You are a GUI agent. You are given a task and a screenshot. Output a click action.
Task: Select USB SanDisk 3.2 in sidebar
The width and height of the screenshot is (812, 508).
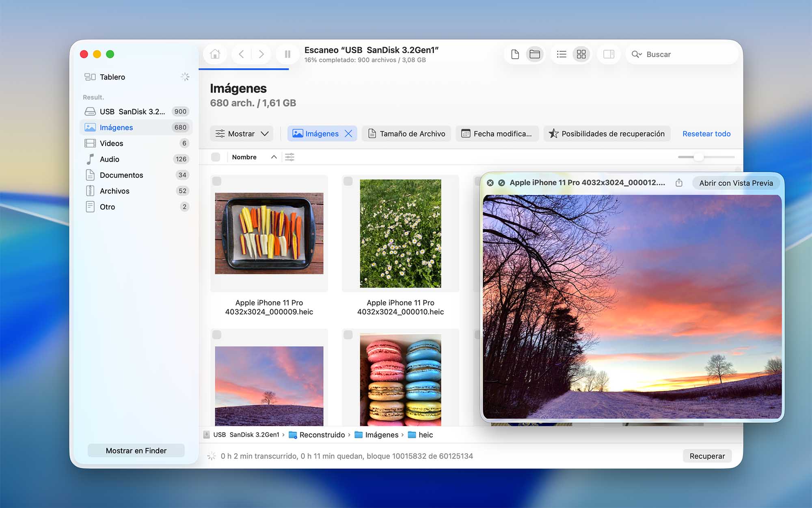136,111
